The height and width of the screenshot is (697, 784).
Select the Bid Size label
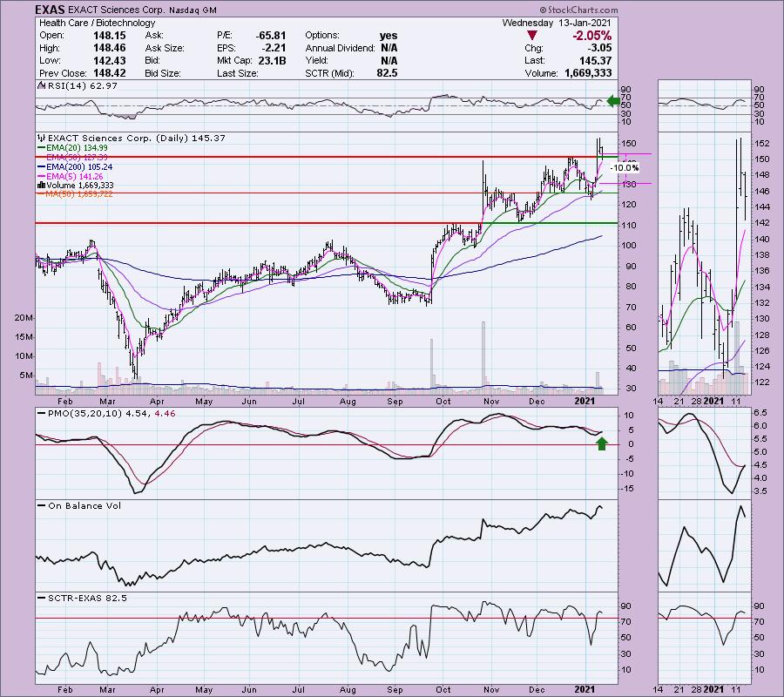[x=163, y=73]
